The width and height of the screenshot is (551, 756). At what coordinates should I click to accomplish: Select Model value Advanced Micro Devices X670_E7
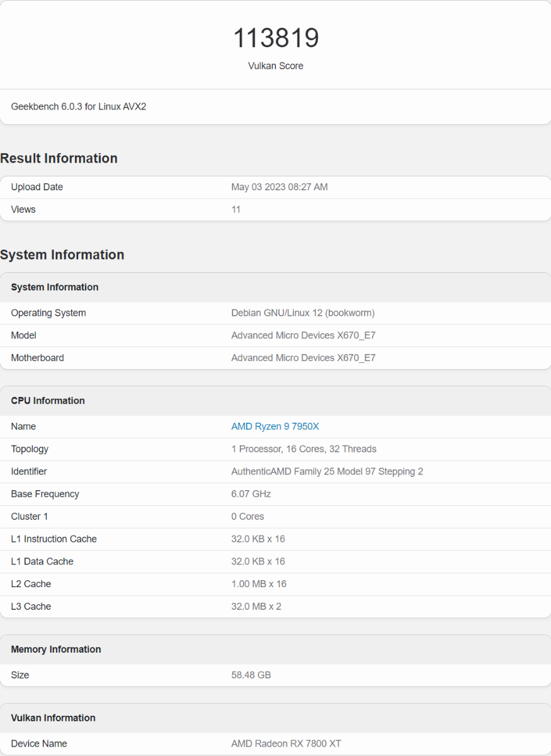pyautogui.click(x=304, y=335)
